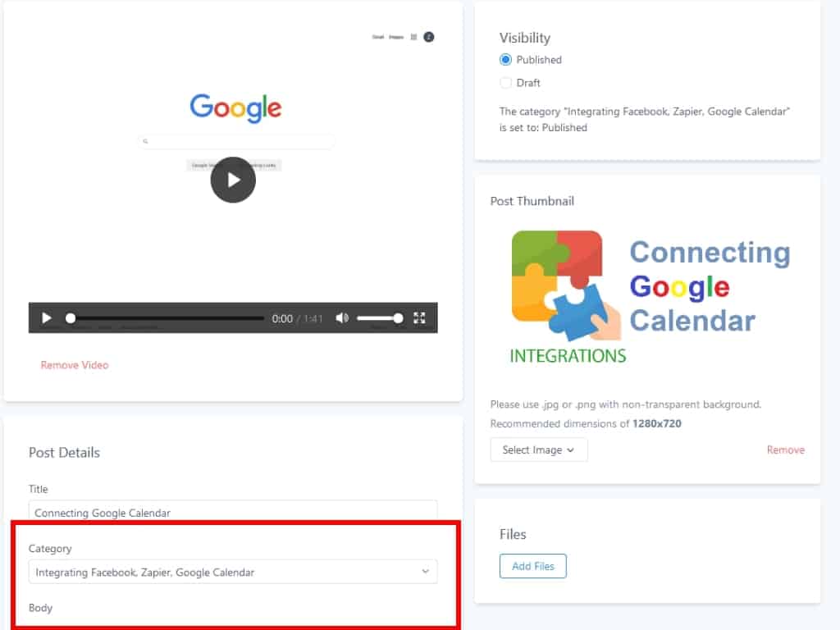The image size is (840, 630).
Task: Click the Google search box in video preview
Action: point(236,141)
